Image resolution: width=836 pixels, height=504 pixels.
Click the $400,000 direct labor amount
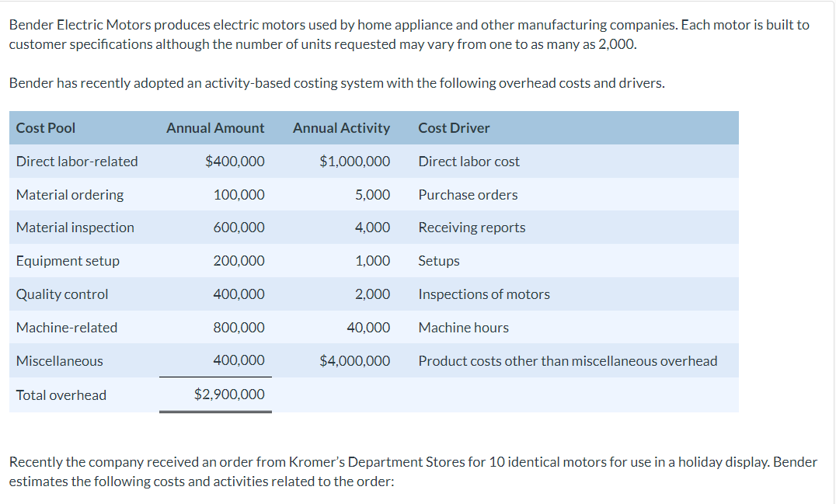pyautogui.click(x=235, y=162)
